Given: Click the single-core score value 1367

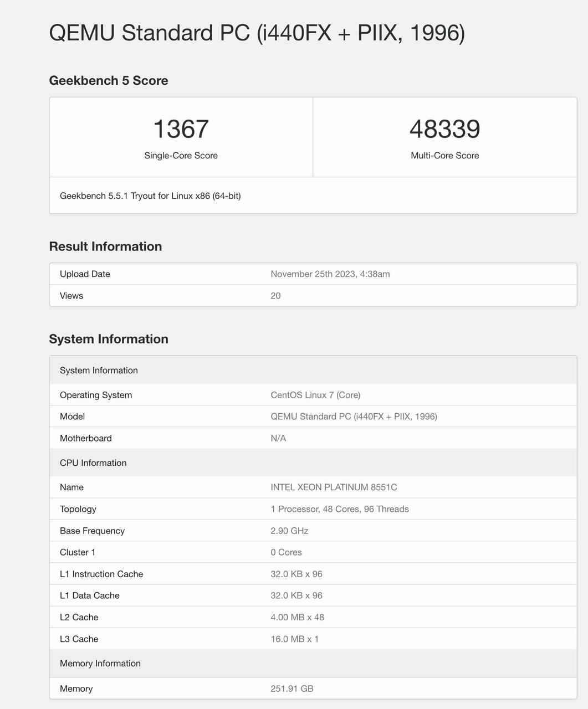Looking at the screenshot, I should [x=181, y=129].
